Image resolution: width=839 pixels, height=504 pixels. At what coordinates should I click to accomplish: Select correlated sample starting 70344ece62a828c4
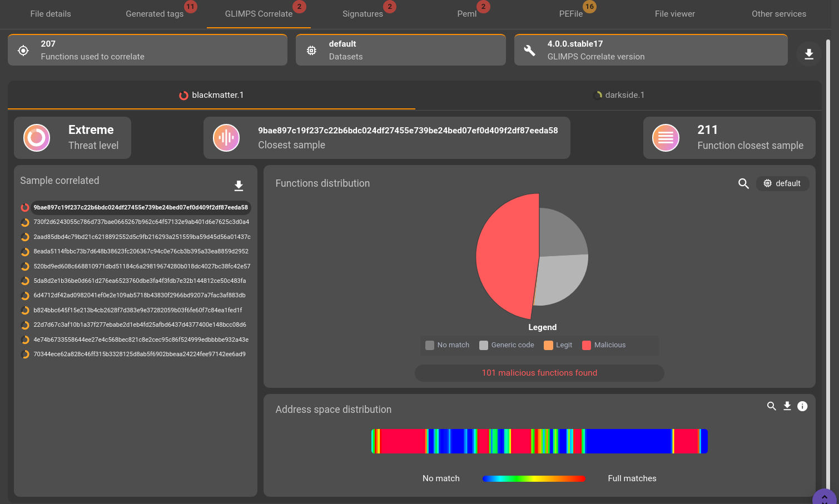[140, 354]
